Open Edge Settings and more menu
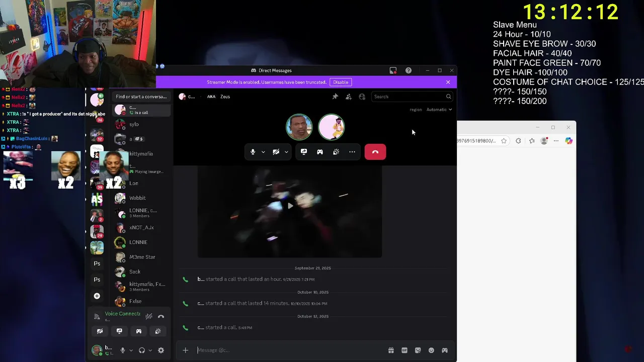This screenshot has height=362, width=644. pos(556,141)
